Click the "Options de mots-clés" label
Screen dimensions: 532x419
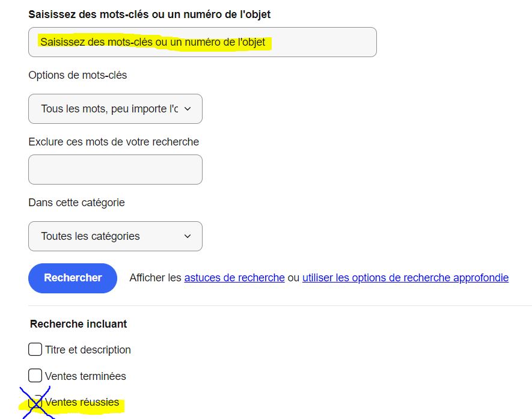pos(78,75)
